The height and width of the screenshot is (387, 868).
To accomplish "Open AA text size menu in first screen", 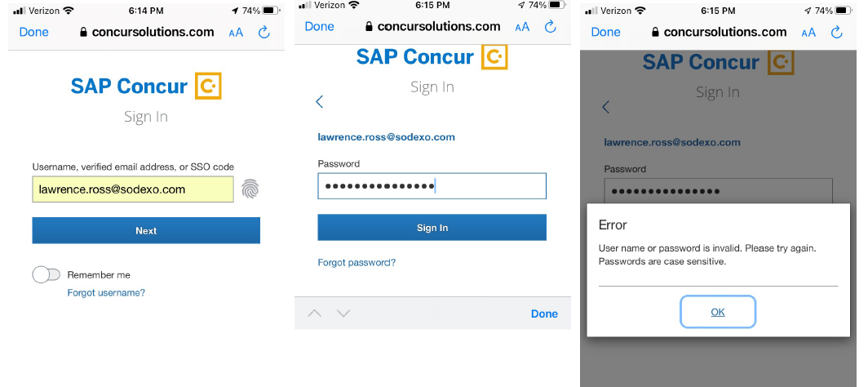I will tap(236, 32).
